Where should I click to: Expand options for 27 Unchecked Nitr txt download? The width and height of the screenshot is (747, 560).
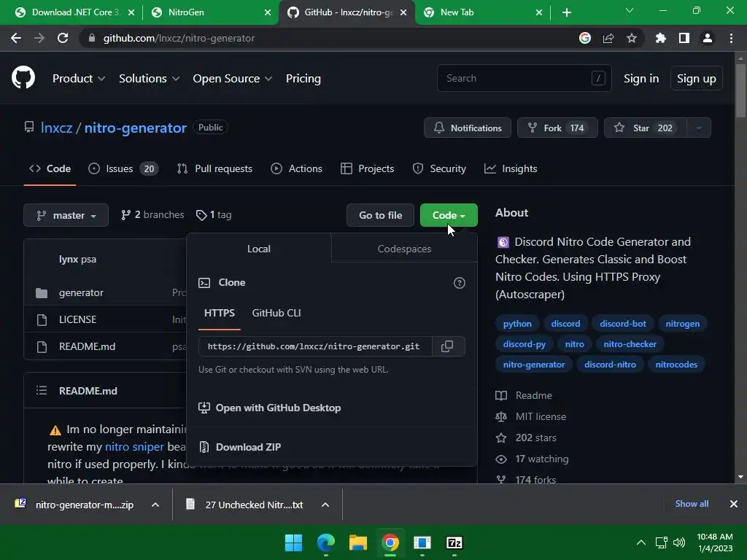[x=325, y=505]
